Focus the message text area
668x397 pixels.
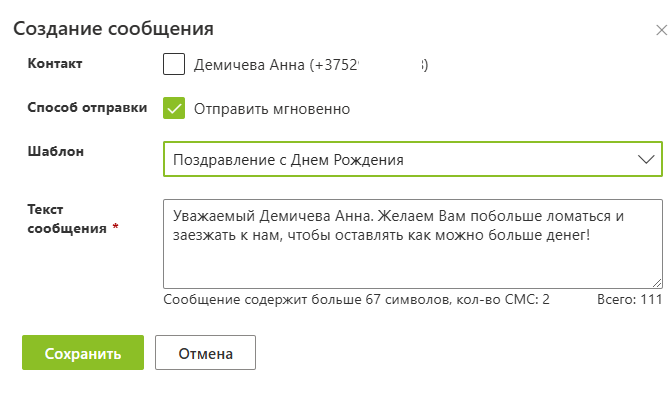click(x=413, y=244)
